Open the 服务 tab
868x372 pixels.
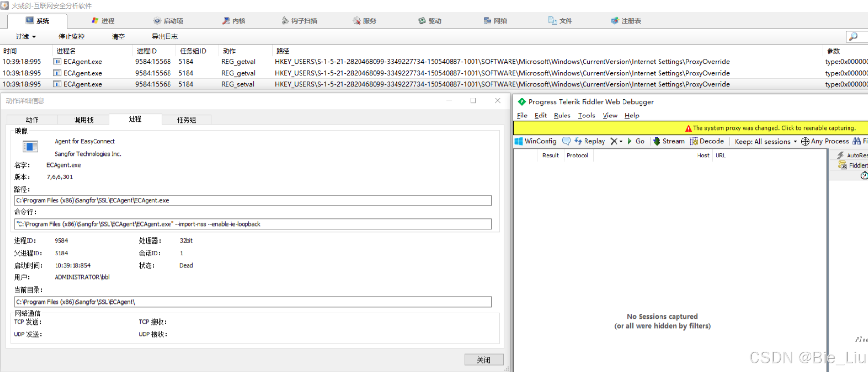click(x=364, y=21)
